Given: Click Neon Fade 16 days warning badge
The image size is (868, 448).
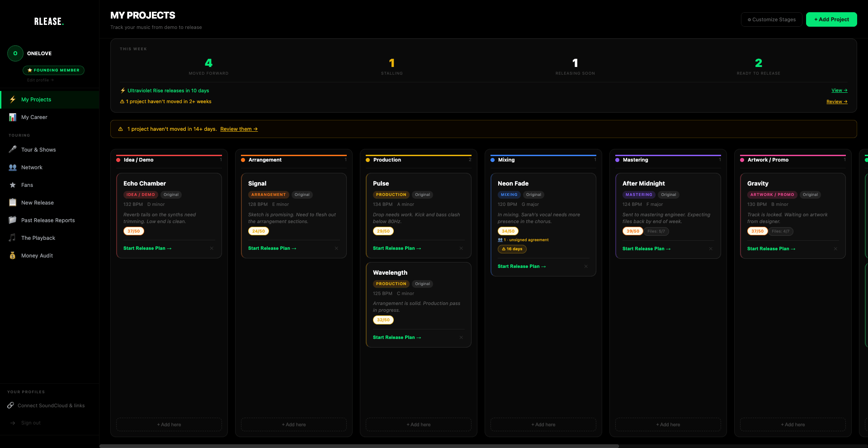Looking at the screenshot, I should 512,249.
